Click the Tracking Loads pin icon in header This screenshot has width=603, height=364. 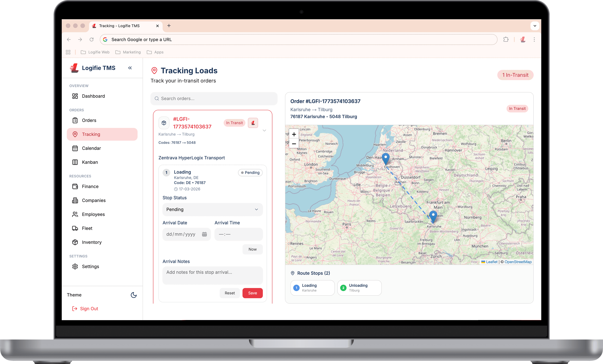tap(154, 71)
